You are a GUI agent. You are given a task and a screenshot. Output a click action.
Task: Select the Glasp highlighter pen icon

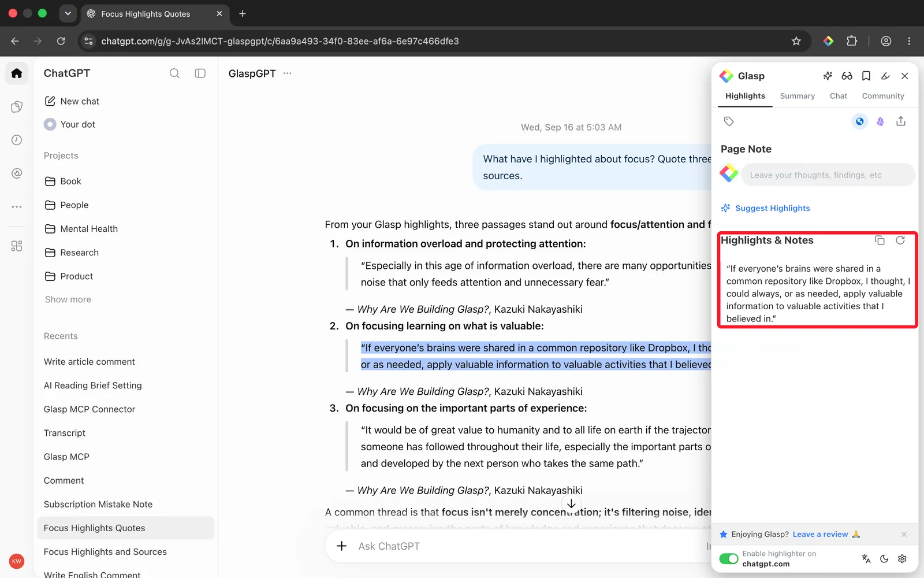pos(885,76)
